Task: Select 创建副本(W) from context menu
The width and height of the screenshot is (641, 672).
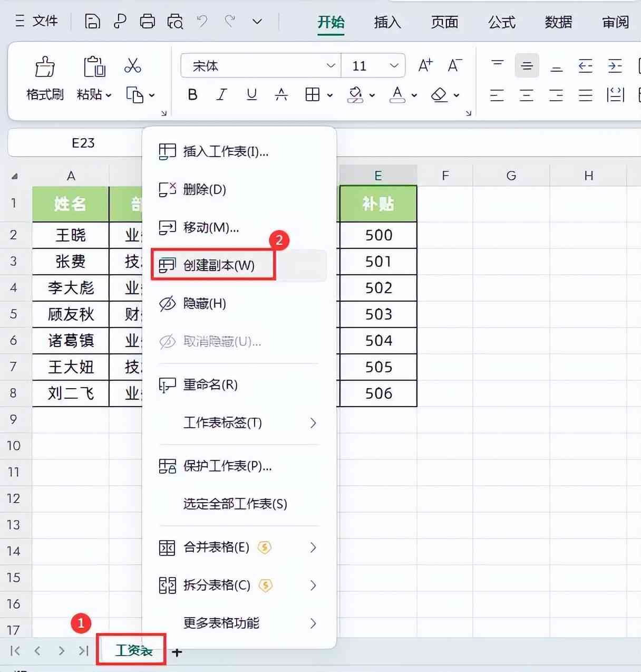Action: coord(219,265)
